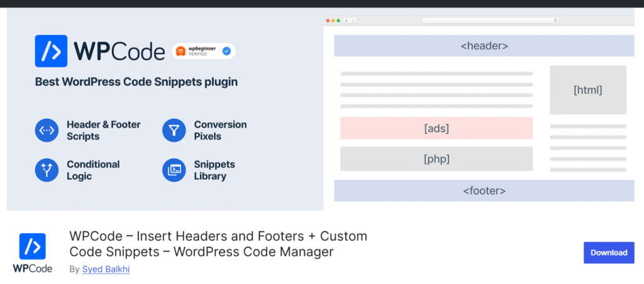
Task: Click the yellow minimize dot in mockup browser
Action: [333, 21]
